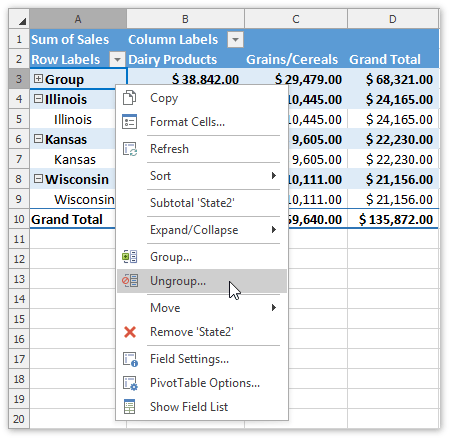The image size is (452, 441).
Task: Choose Ungroup... from the menu
Action: click(202, 281)
